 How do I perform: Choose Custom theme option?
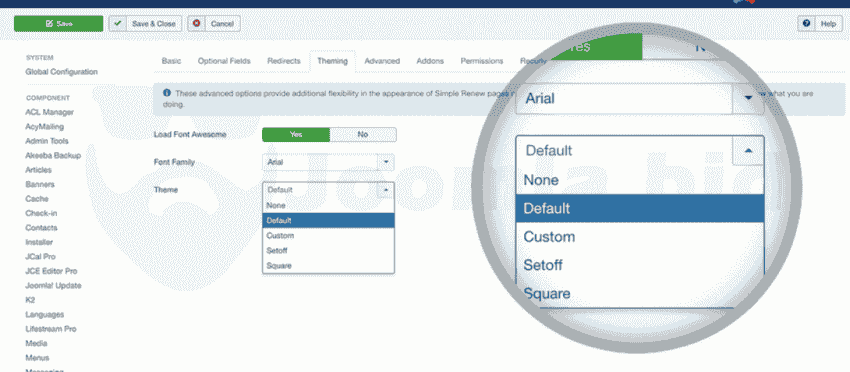tap(328, 236)
